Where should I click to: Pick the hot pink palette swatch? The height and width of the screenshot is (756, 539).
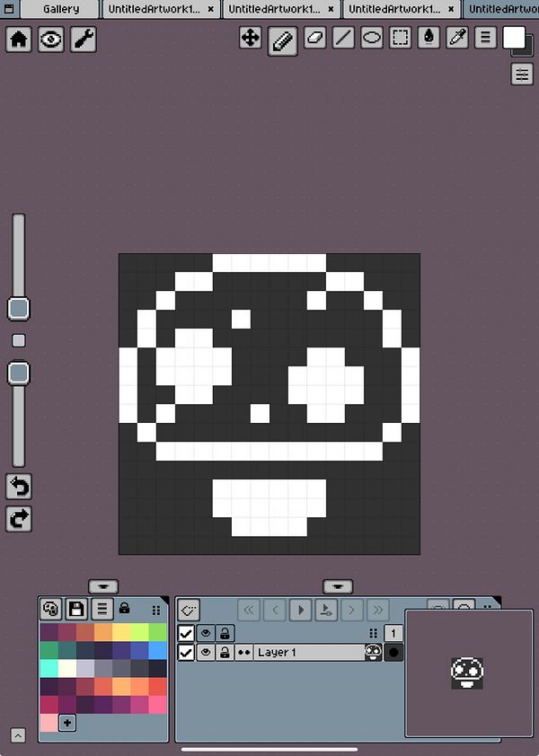(158, 705)
